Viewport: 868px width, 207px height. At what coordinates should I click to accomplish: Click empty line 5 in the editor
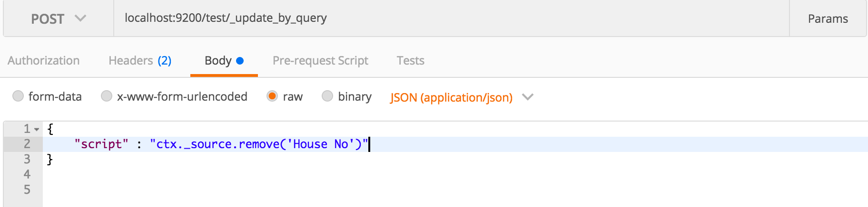[455, 189]
